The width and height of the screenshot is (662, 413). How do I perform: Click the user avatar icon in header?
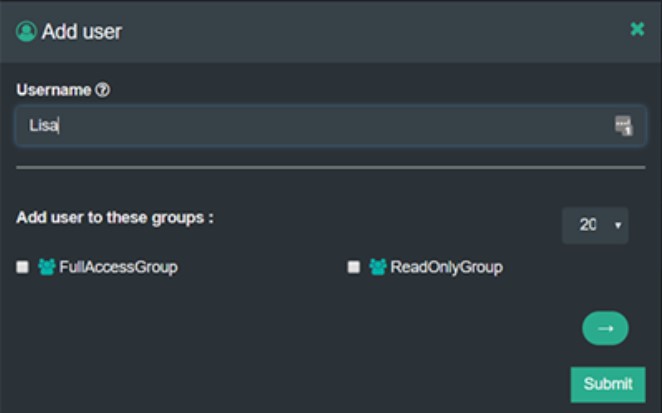click(x=26, y=31)
